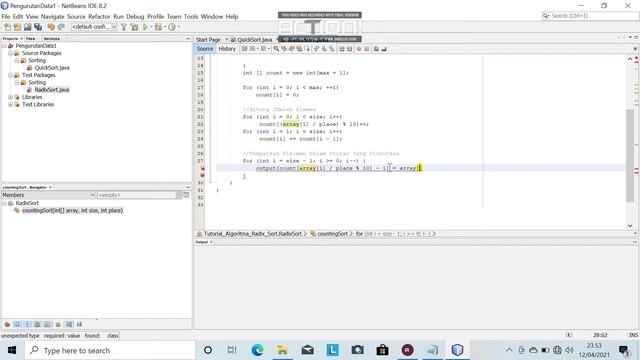
Task: Click the error marker beside line 28
Action: pyautogui.click(x=202, y=168)
